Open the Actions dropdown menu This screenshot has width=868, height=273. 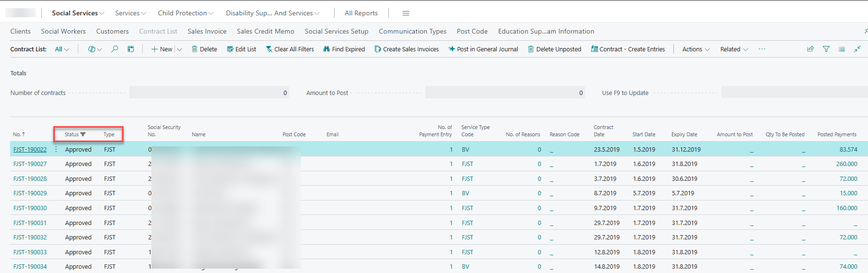tap(695, 49)
